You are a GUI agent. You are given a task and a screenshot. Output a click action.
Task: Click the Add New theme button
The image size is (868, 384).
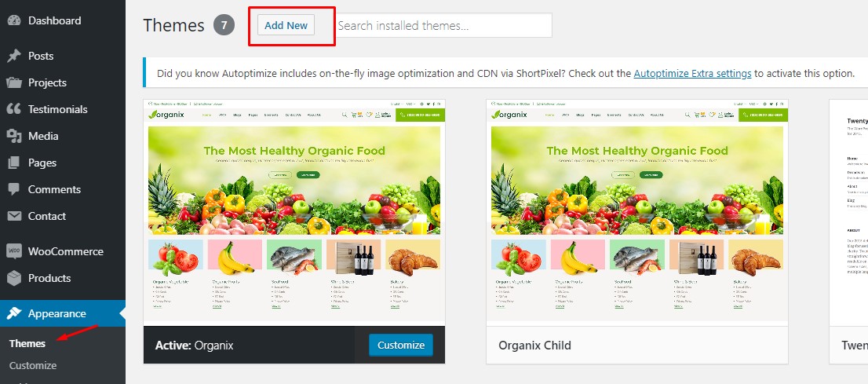click(286, 25)
